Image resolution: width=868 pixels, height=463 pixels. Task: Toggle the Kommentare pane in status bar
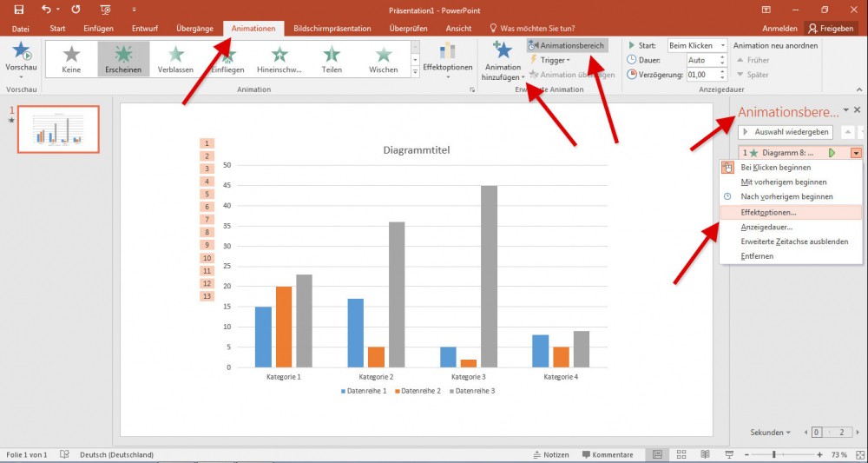(x=608, y=454)
